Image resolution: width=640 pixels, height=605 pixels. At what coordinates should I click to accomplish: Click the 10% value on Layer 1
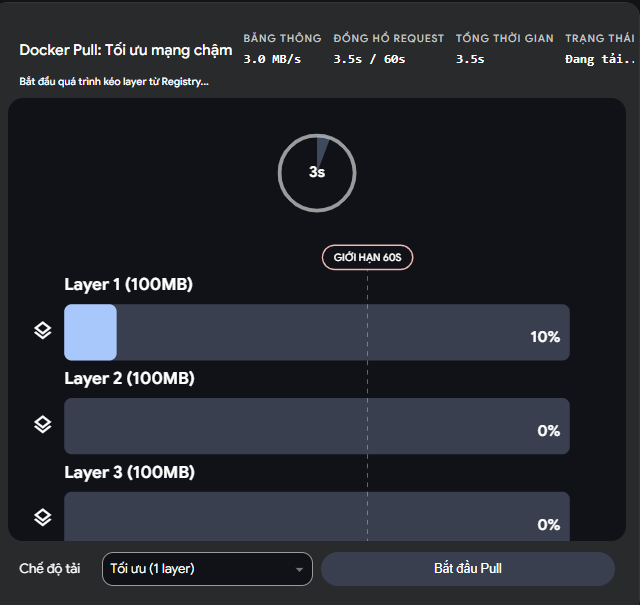(545, 337)
